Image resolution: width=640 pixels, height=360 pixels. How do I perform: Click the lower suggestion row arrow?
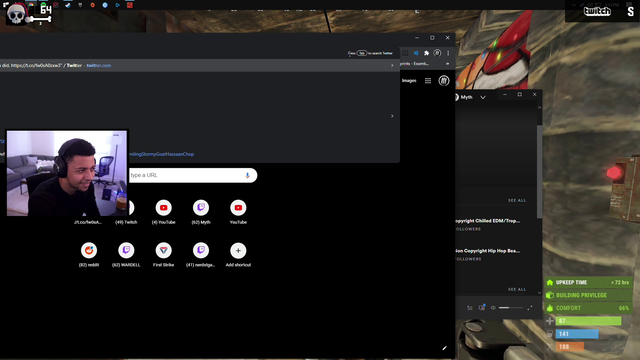coord(392,116)
